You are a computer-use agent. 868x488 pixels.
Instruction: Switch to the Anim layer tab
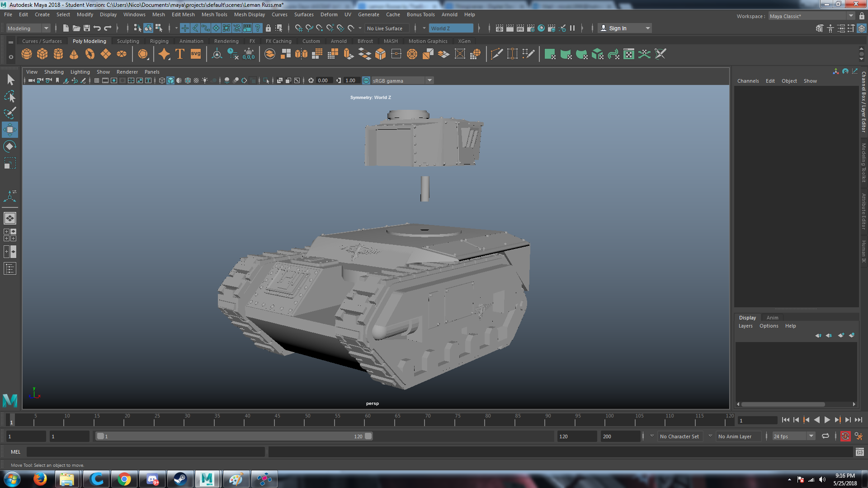(772, 318)
